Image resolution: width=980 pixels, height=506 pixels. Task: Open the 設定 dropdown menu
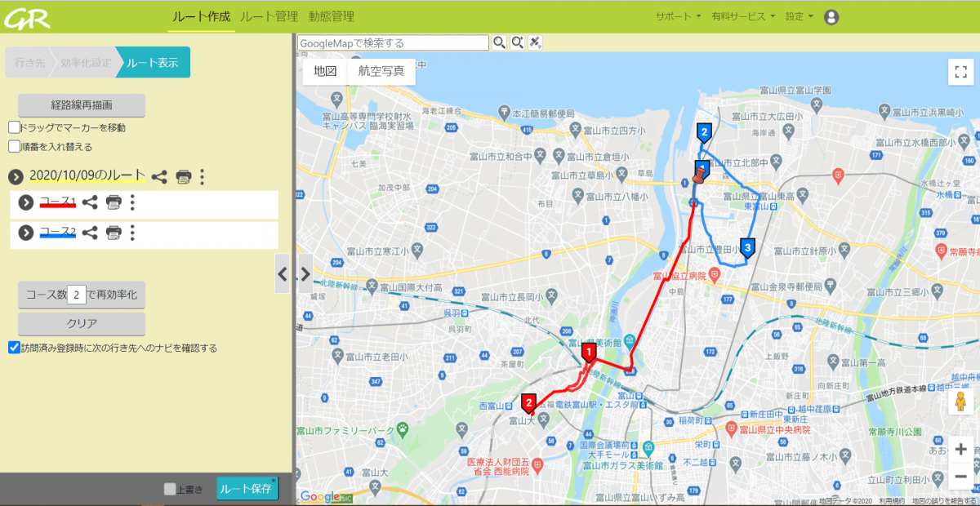click(799, 16)
